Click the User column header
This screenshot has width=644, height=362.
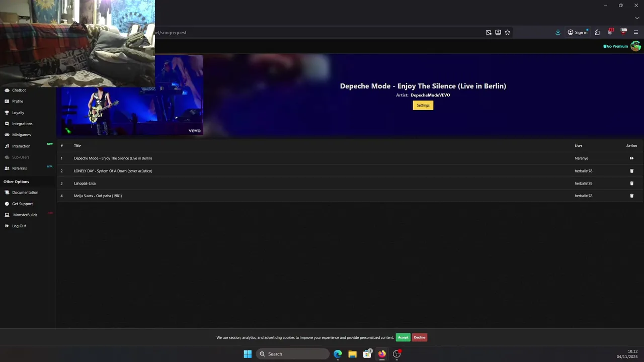coord(578,146)
